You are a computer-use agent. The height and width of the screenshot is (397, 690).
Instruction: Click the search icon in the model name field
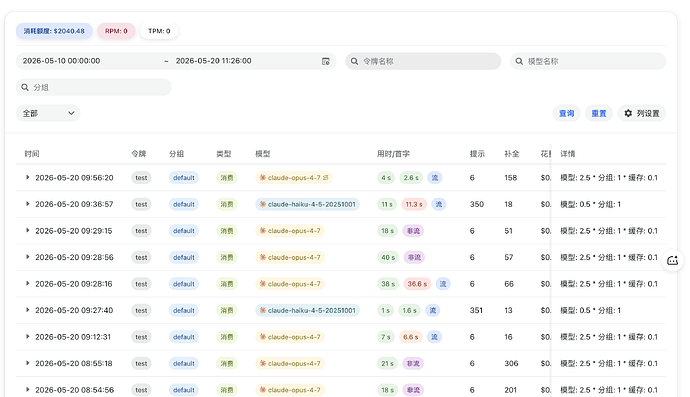pos(519,61)
